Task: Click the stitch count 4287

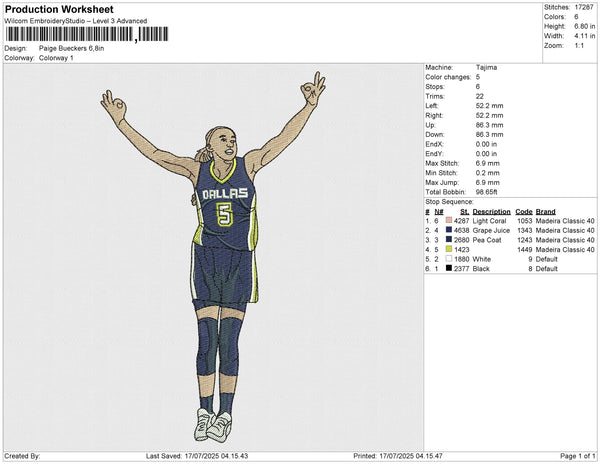Action: (461, 221)
